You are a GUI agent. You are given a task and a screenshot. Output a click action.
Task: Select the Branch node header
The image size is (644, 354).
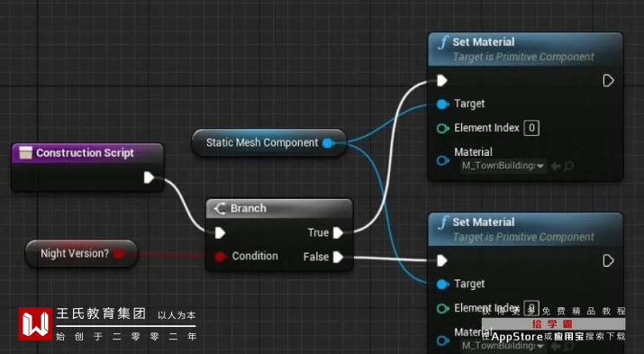click(x=279, y=209)
